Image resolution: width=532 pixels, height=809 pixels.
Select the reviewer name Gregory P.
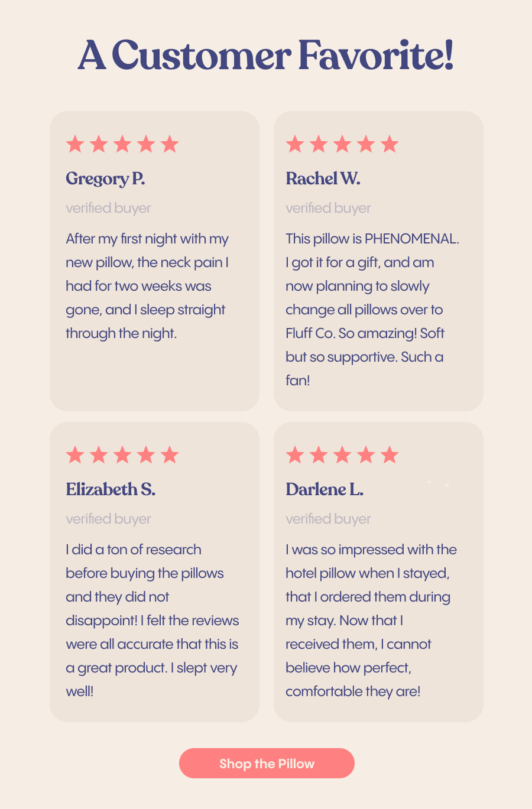(x=105, y=179)
